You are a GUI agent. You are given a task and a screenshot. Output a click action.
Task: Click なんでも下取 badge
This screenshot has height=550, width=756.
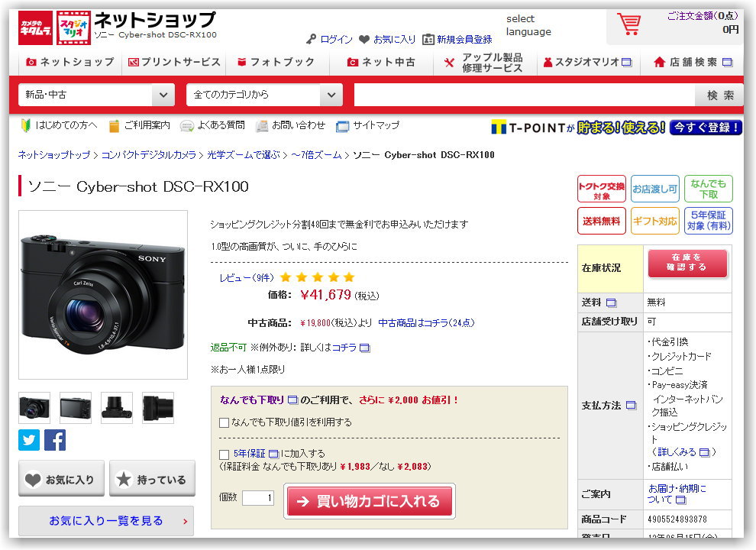tap(708, 189)
